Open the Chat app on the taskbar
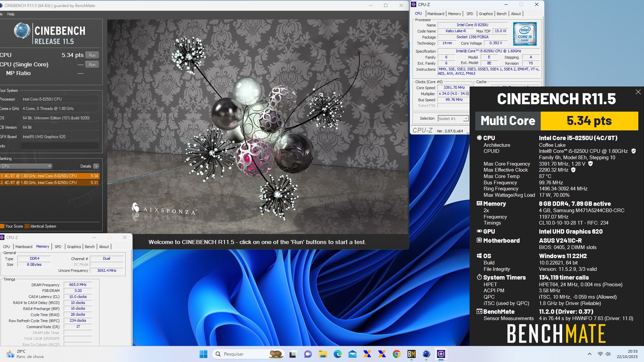Image resolution: width=644 pixels, height=362 pixels. click(308, 354)
